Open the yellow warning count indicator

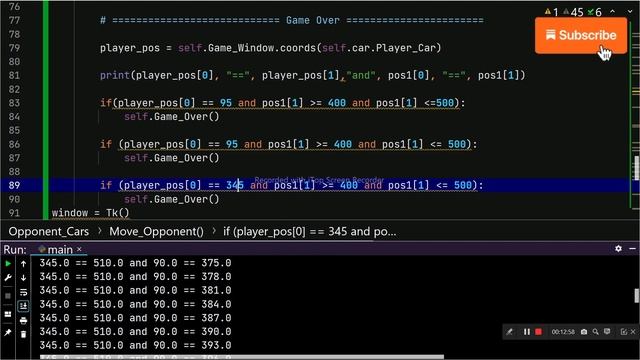pyautogui.click(x=551, y=12)
